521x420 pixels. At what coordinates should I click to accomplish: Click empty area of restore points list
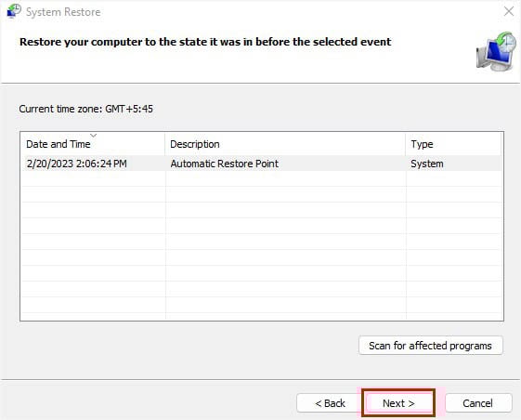263,246
